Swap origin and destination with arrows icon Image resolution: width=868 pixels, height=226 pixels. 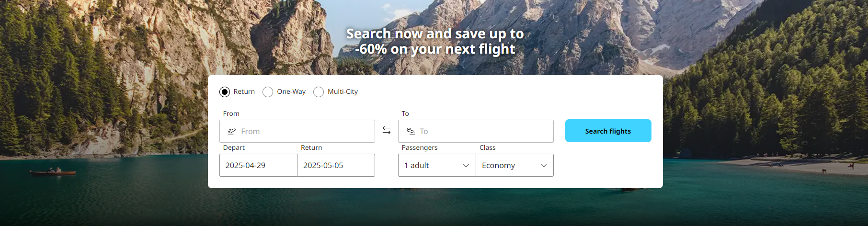tap(387, 130)
